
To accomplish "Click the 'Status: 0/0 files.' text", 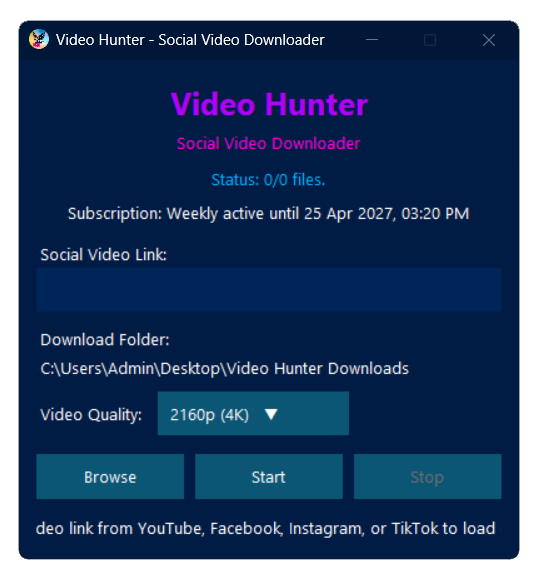I will (268, 180).
